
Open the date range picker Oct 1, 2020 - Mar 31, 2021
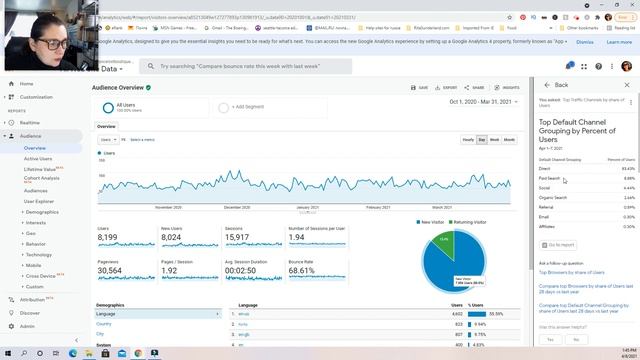click(x=484, y=102)
